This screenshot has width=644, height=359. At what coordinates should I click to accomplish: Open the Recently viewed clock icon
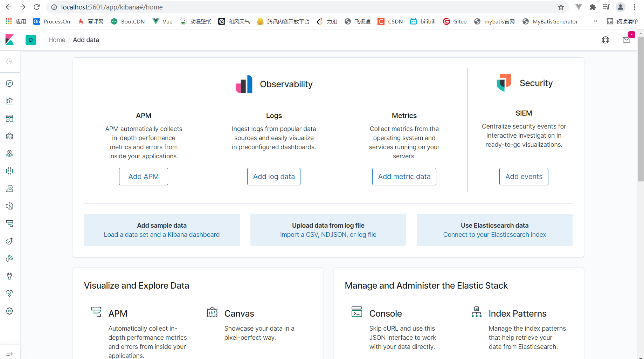[x=9, y=62]
